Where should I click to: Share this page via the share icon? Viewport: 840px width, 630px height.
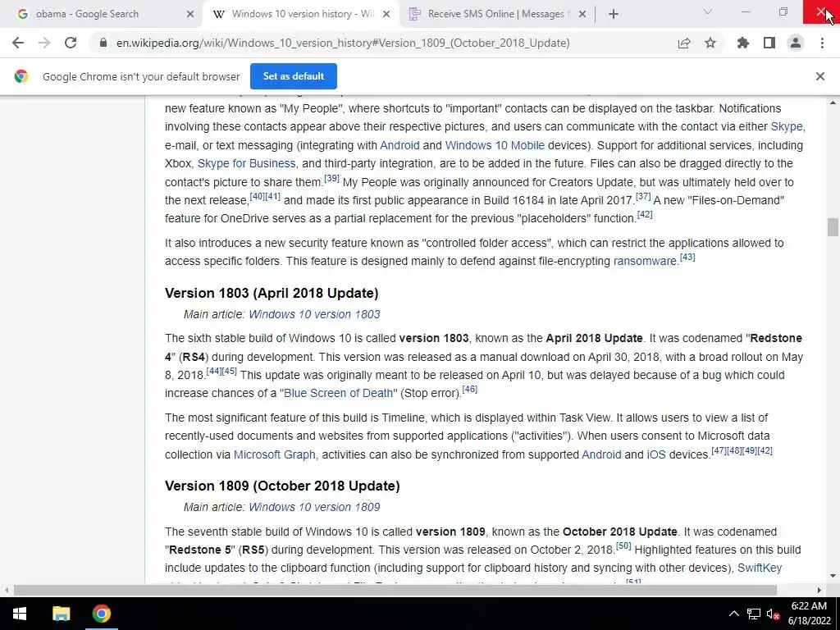(x=684, y=43)
